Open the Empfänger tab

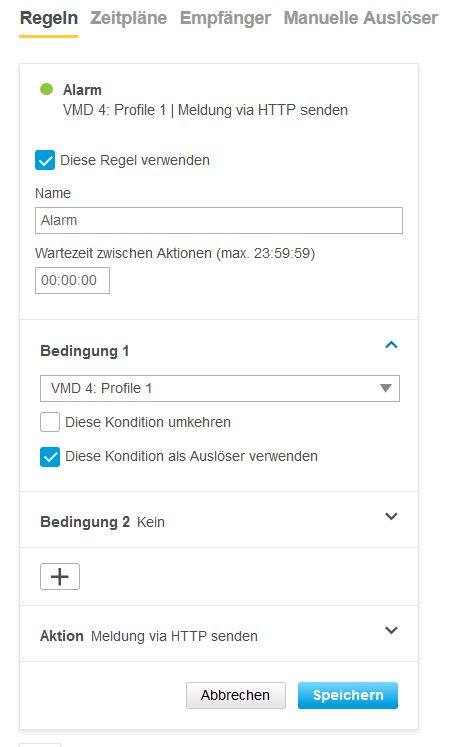(225, 18)
